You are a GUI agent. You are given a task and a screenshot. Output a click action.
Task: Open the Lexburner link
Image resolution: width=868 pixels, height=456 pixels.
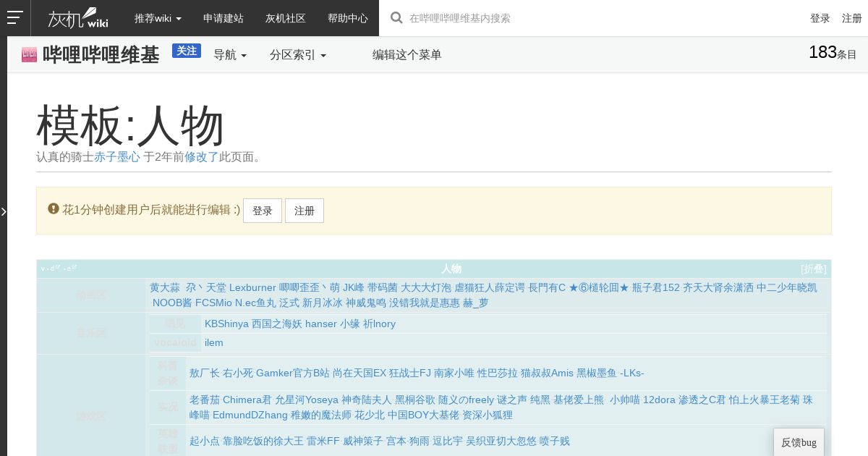point(252,287)
